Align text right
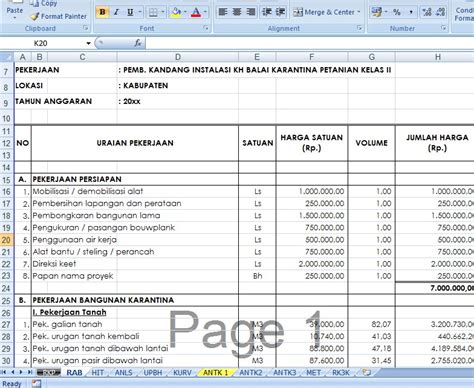Screen dimensions: 474x388 tap(250, 12)
